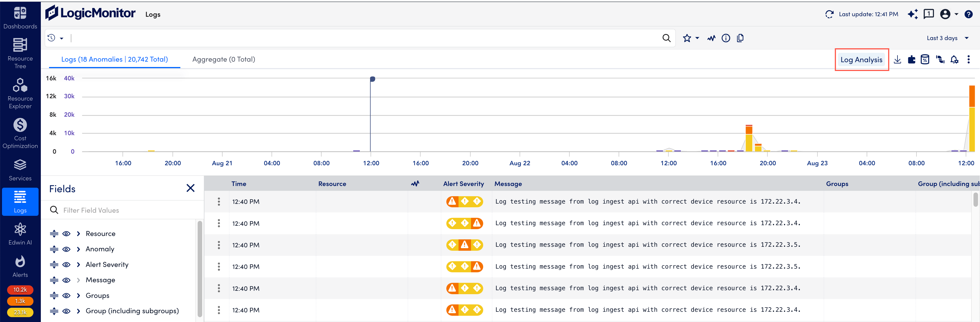
Task: Open the query history dropdown
Action: (56, 38)
